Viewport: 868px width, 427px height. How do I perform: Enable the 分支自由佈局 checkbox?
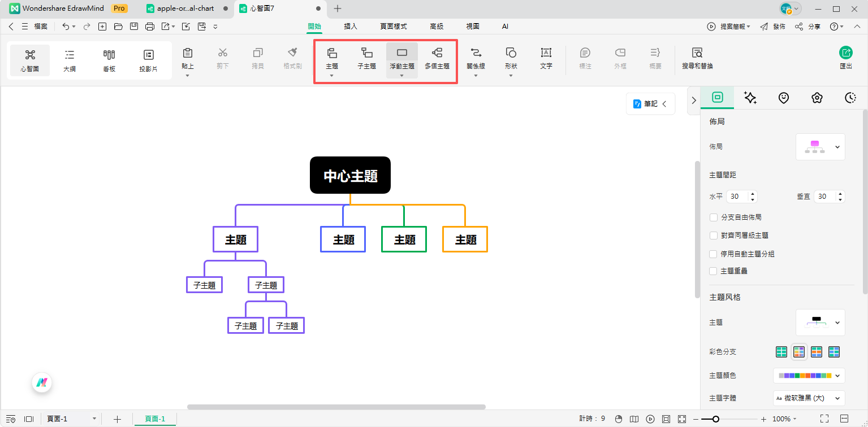(x=714, y=217)
